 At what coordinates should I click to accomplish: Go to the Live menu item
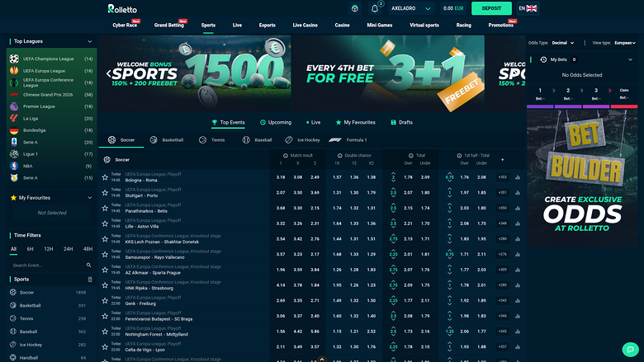tap(237, 25)
